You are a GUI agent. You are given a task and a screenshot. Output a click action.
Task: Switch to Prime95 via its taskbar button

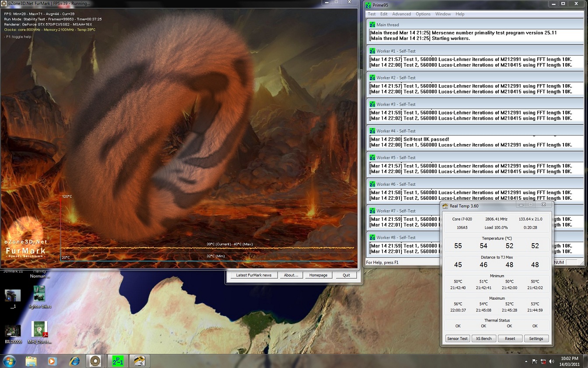point(118,361)
